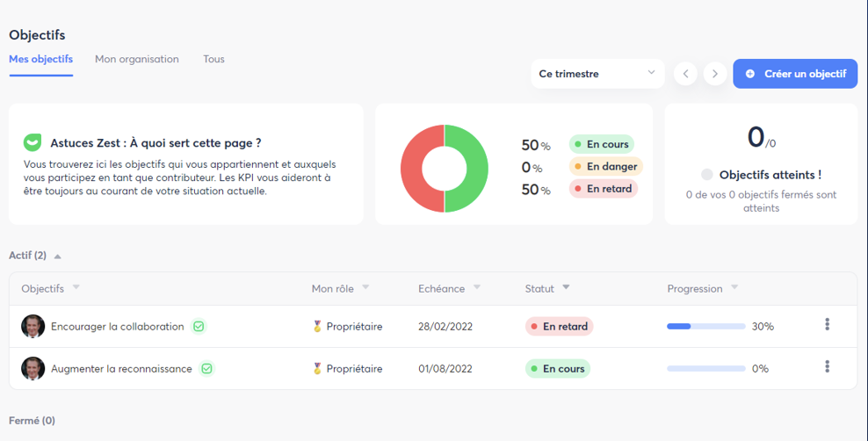This screenshot has height=441, width=868.
Task: Collapse the Actif (2) section
Action: (x=58, y=257)
